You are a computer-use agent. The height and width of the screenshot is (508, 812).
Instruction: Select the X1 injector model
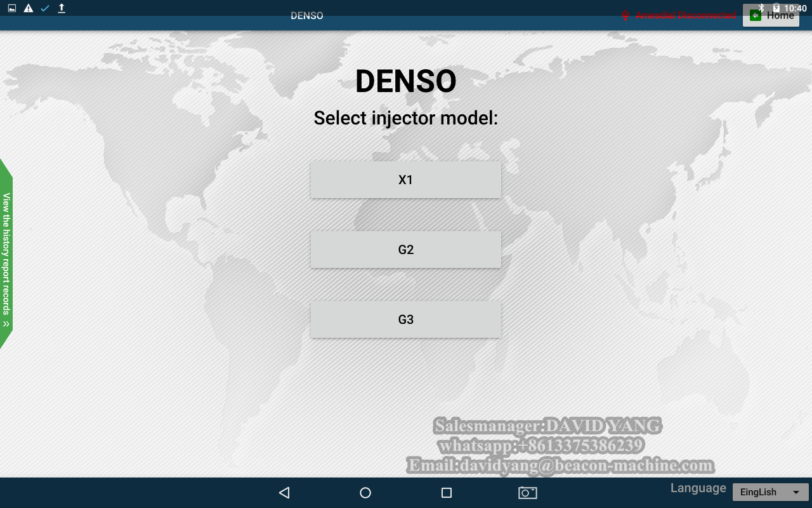coord(406,180)
